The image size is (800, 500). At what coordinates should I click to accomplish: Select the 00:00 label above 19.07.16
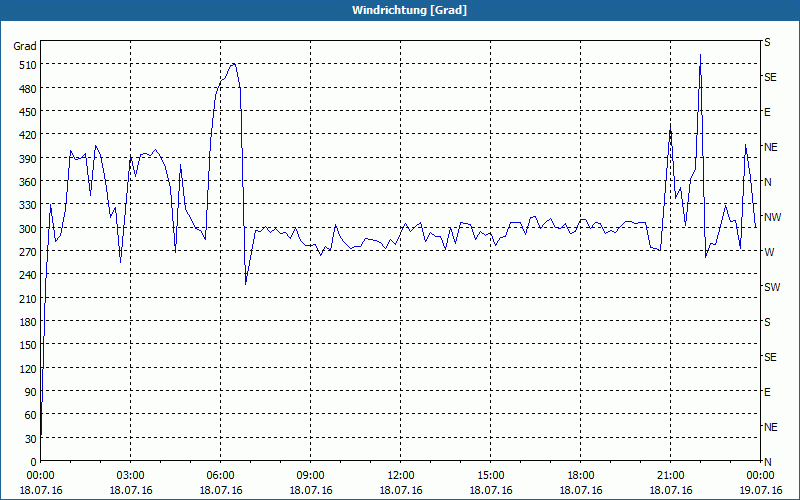760,476
